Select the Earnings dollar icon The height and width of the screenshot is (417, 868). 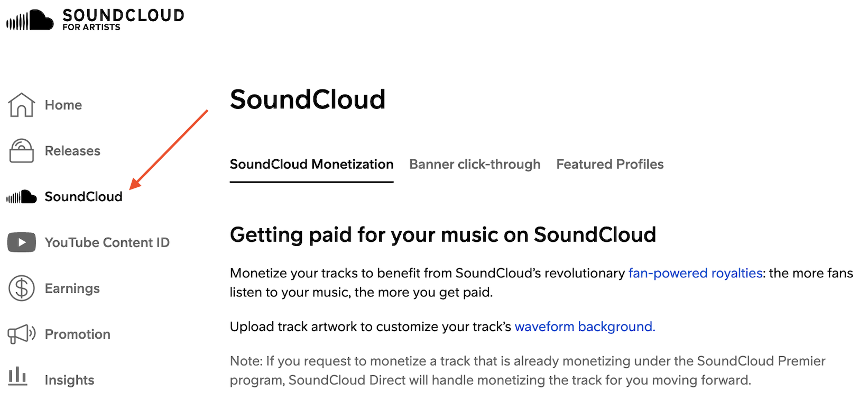(21, 288)
